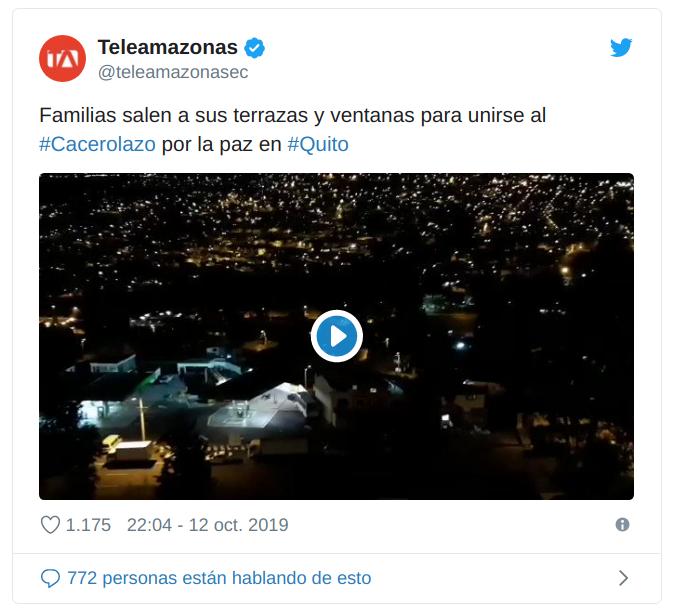The height and width of the screenshot is (612, 673).
Task: Open the #Quito hashtag link
Action: [x=318, y=144]
